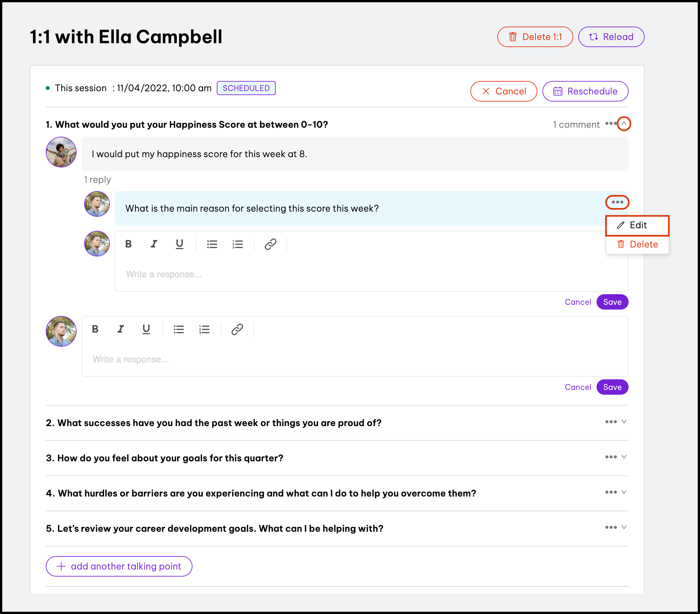Click the Reschedule button
This screenshot has height=614, width=700.
(585, 92)
